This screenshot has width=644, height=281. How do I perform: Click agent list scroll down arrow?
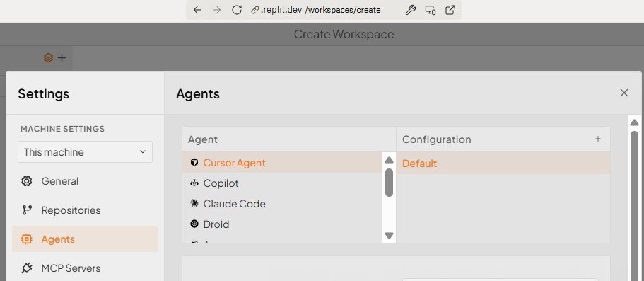[x=389, y=236]
